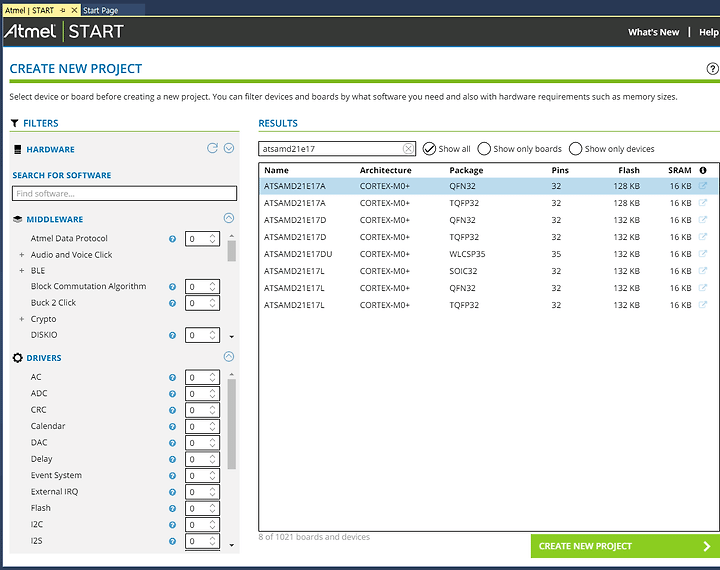This screenshot has height=570, width=720.
Task: Click the middleware list scrollbar thumb
Action: pyautogui.click(x=231, y=251)
